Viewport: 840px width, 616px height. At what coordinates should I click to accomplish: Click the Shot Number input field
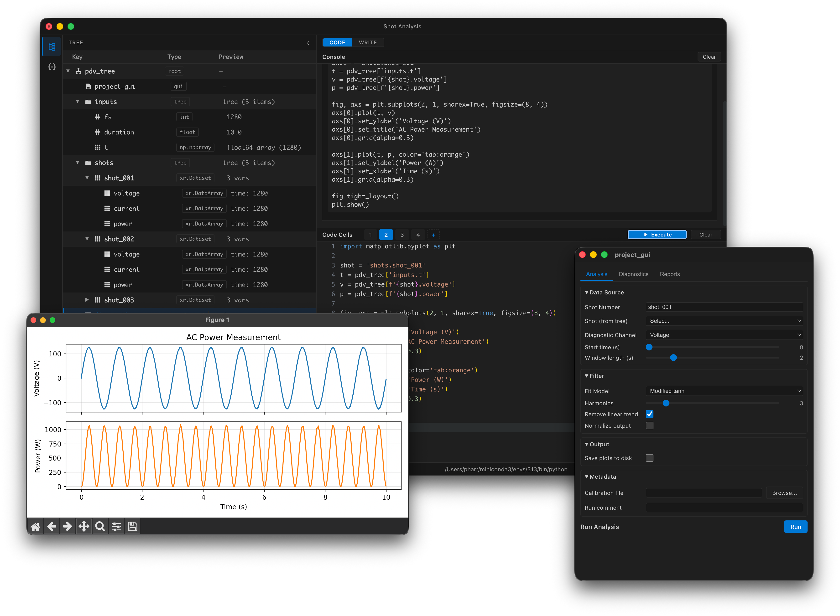point(724,307)
